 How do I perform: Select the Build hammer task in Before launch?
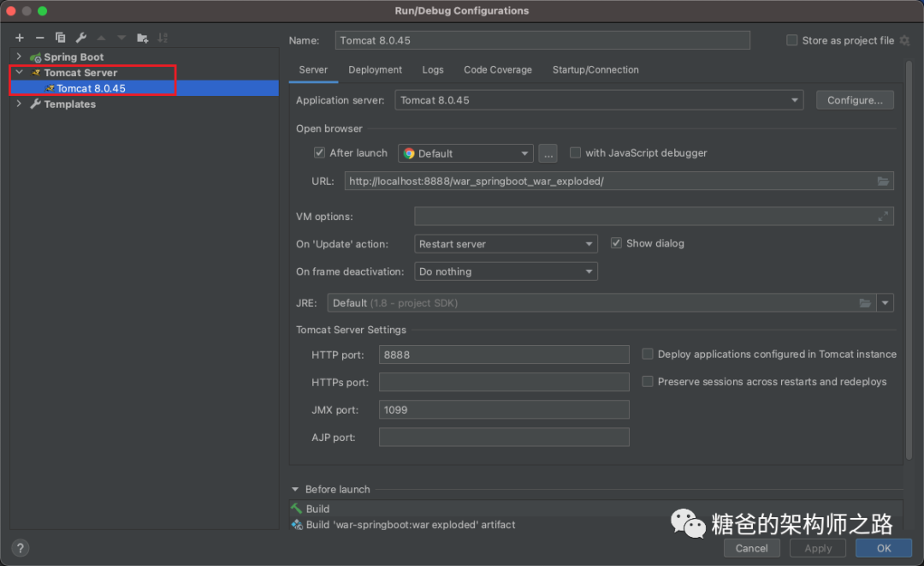pyautogui.click(x=595, y=509)
